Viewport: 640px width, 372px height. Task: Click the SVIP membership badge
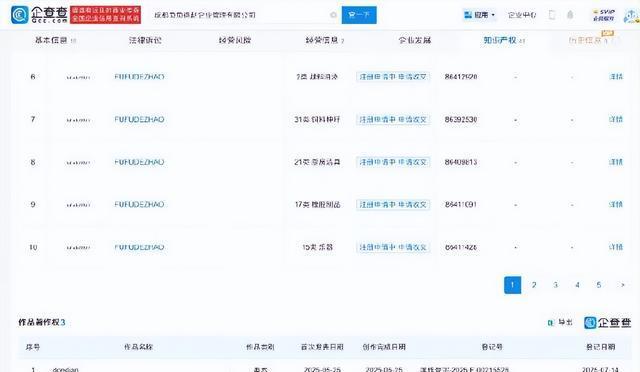[604, 15]
